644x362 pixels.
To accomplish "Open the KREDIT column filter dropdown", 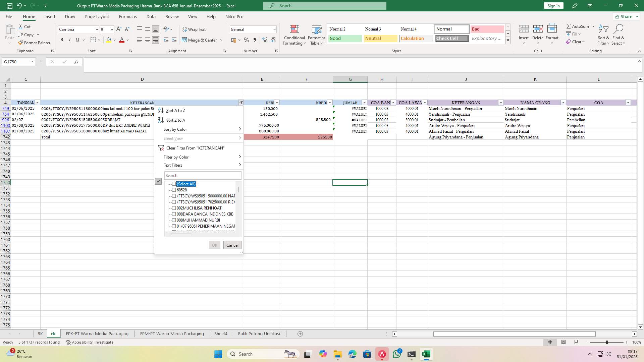I will pos(329,103).
